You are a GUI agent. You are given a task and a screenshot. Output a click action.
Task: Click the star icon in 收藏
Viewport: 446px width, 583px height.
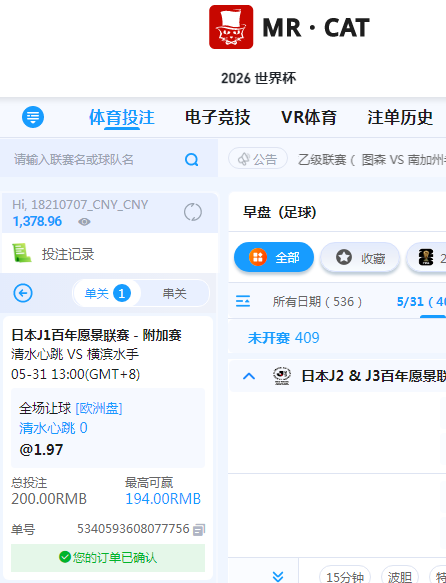(344, 257)
